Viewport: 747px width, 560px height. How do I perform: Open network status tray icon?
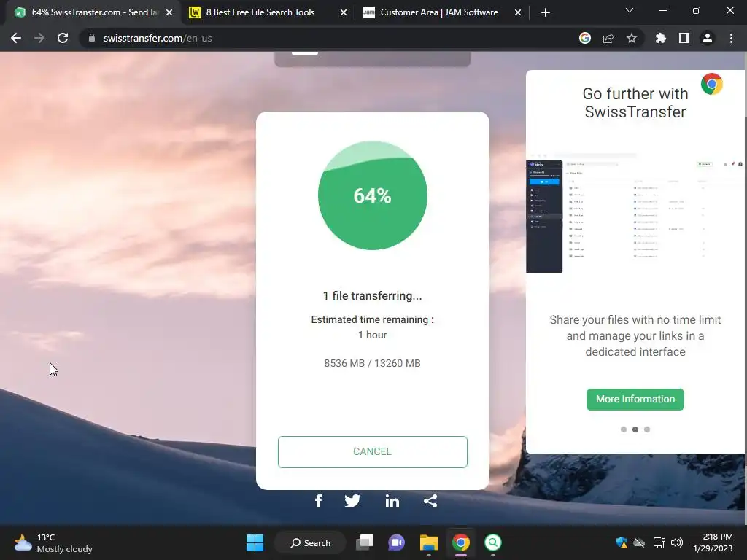[x=659, y=542]
